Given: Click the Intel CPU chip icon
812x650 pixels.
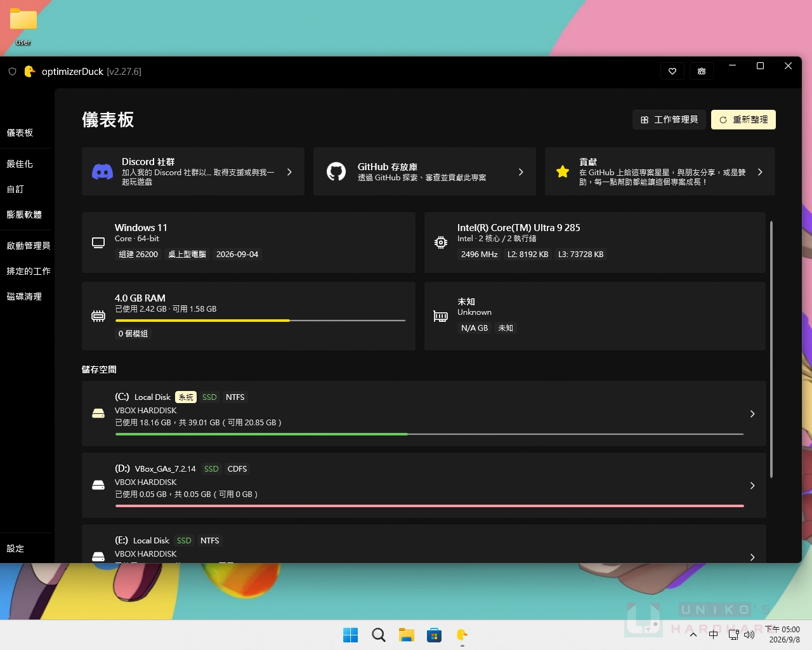Looking at the screenshot, I should coord(441,242).
